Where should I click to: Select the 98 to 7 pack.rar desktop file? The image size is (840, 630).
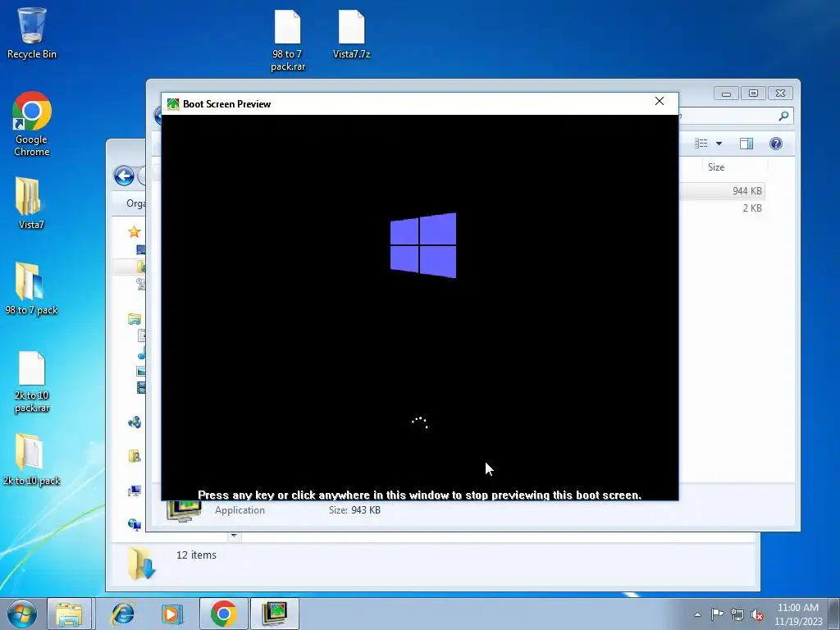(288, 41)
